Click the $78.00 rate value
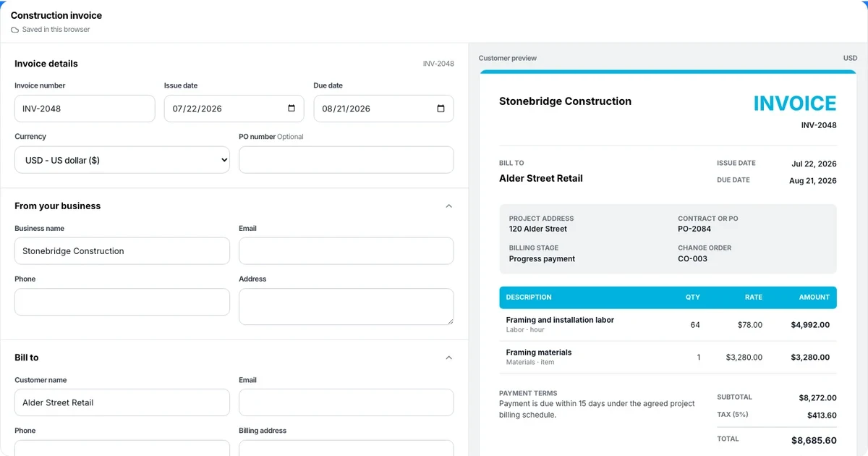The width and height of the screenshot is (868, 456). click(750, 325)
